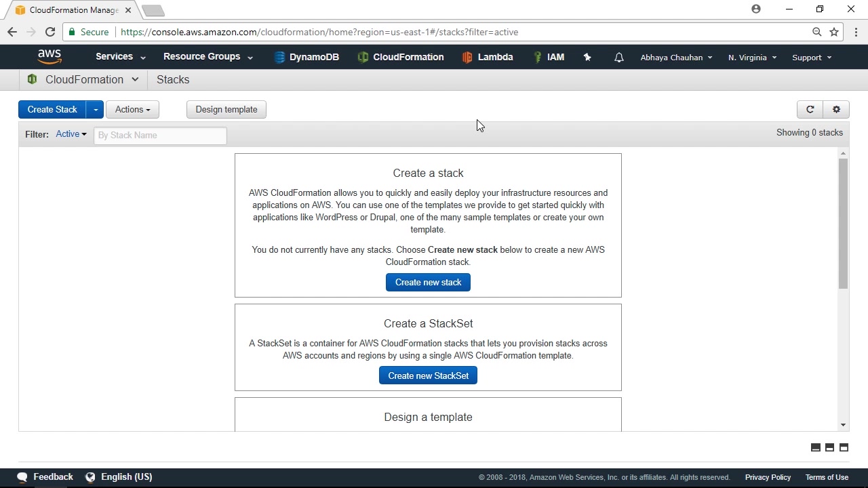Open the notifications bell
Viewport: 868px width, 488px height.
618,58
